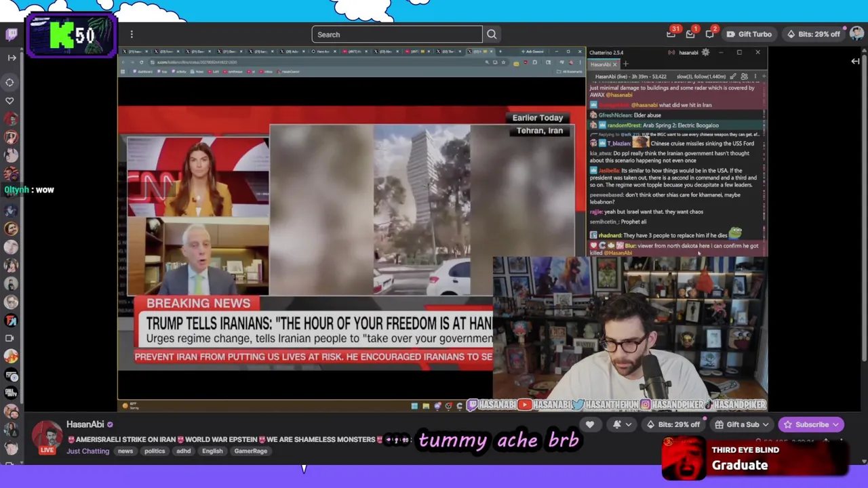
Task: Toggle follow with the heart button
Action: 590,424
